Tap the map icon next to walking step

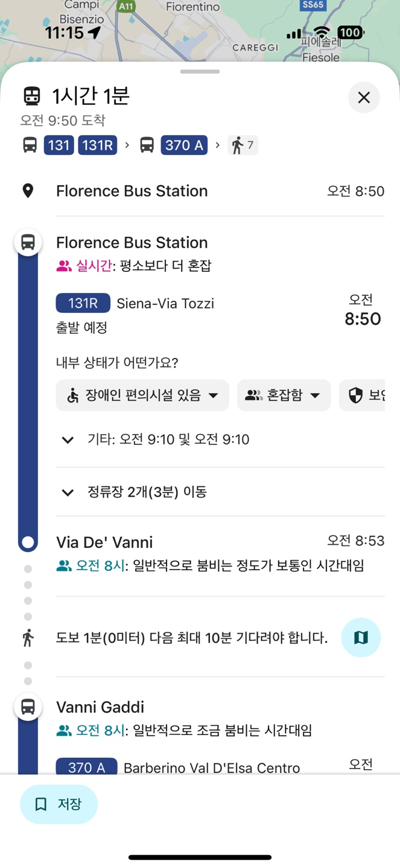[361, 637]
